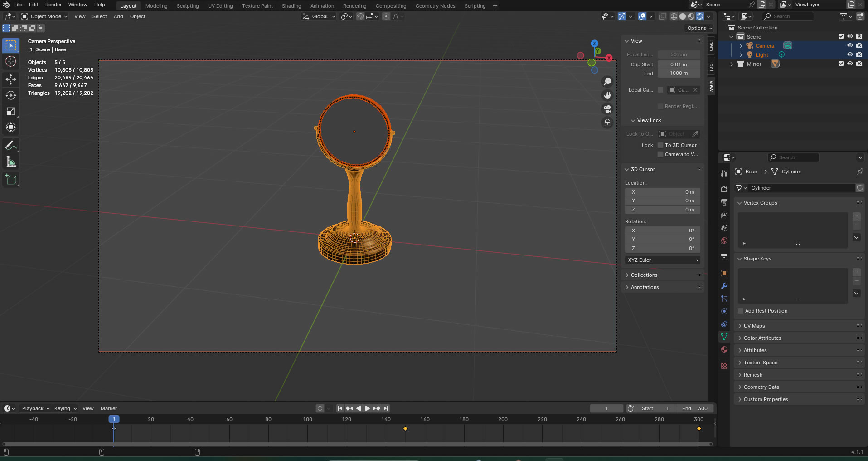Select the Rotate tool

click(11, 95)
